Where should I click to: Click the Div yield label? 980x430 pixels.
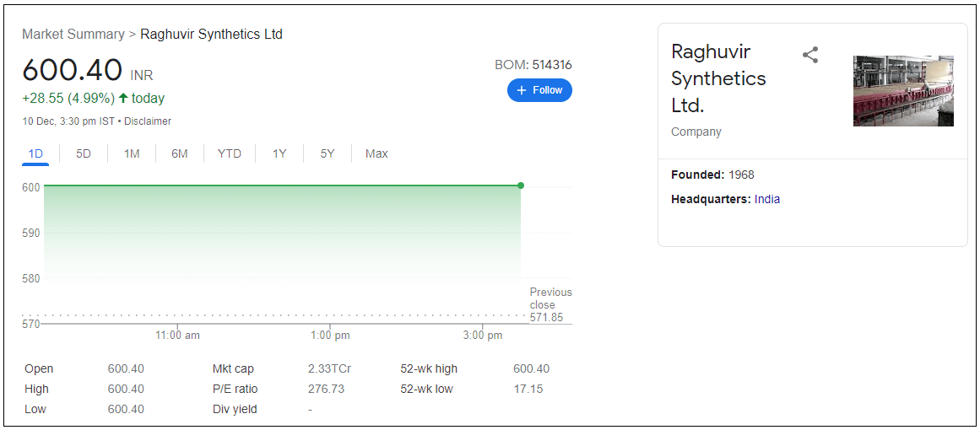[x=235, y=410]
